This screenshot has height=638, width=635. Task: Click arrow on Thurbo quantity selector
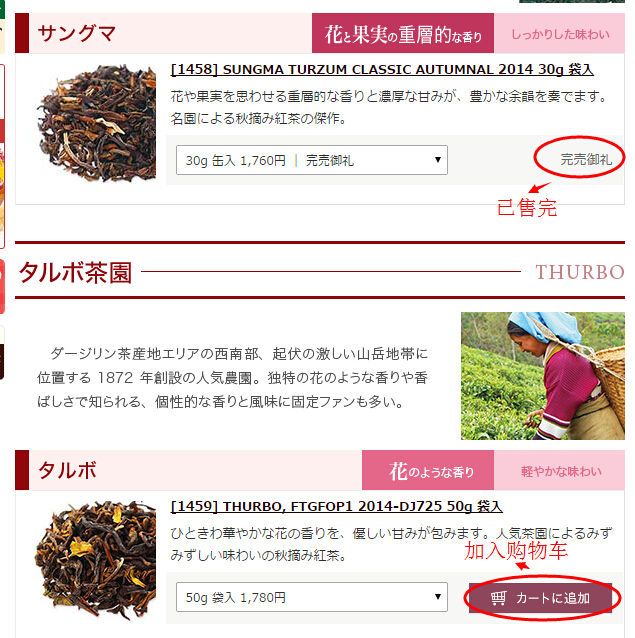click(x=438, y=596)
